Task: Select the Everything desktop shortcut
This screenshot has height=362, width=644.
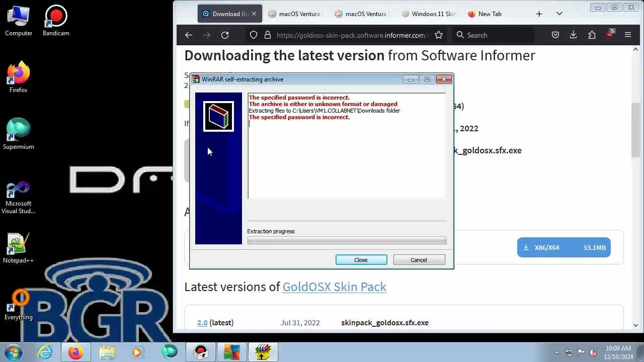Action: 19,306
